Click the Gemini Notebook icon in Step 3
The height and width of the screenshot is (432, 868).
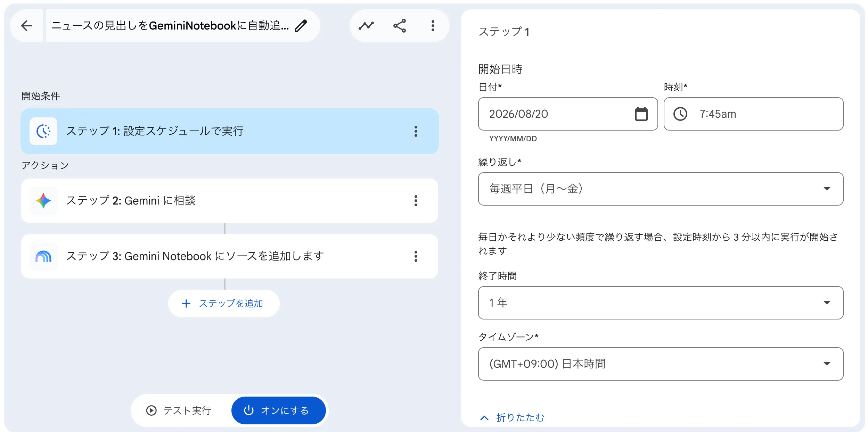[x=43, y=256]
